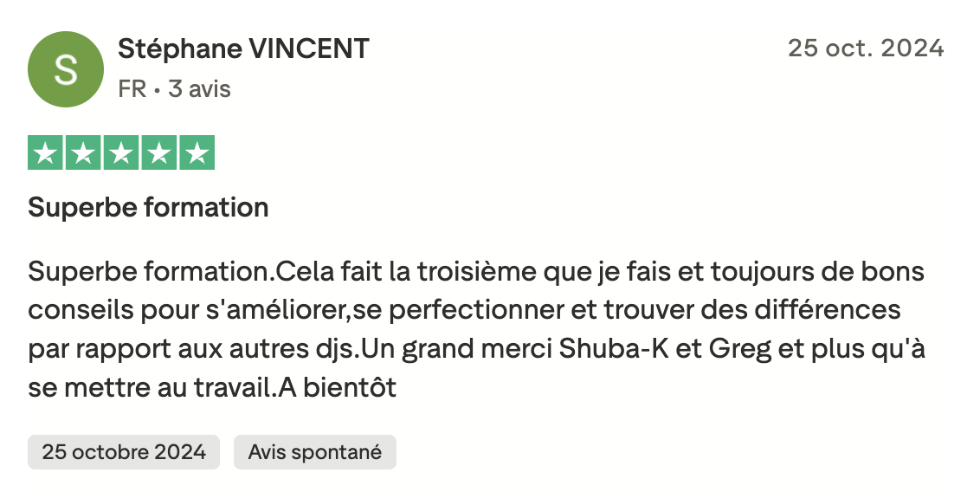Click the green S avatar circle
Viewport: 980px width, 492px height.
[66, 69]
